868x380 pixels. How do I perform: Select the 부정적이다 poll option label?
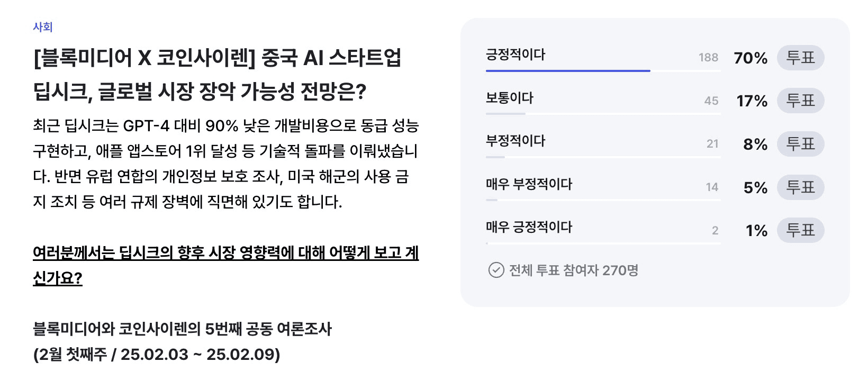pos(516,141)
